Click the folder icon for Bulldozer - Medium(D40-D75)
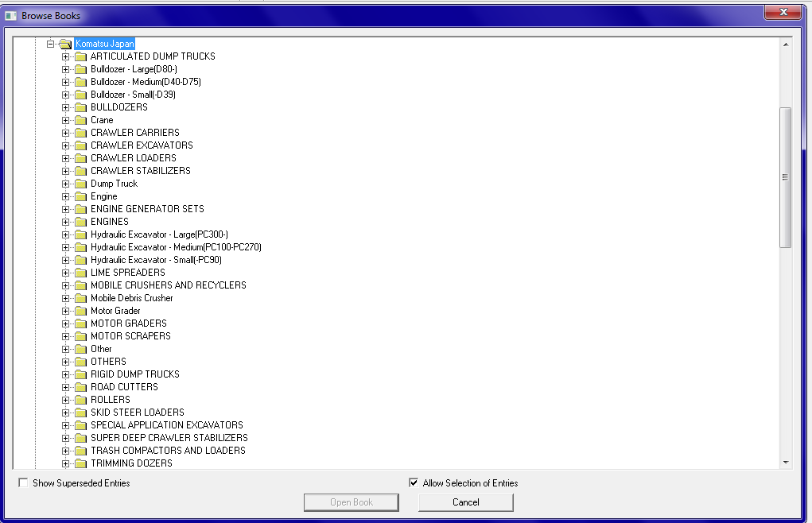This screenshot has width=812, height=523. [80, 82]
